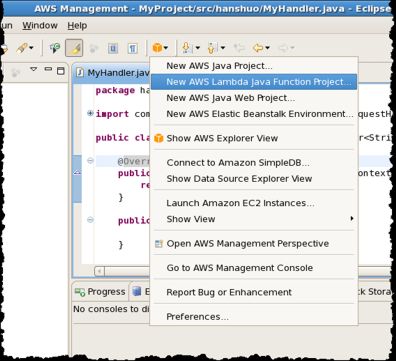Image resolution: width=396 pixels, height=361 pixels.
Task: Click the next annotation down-arrow icon
Action: pyautogui.click(x=186, y=48)
